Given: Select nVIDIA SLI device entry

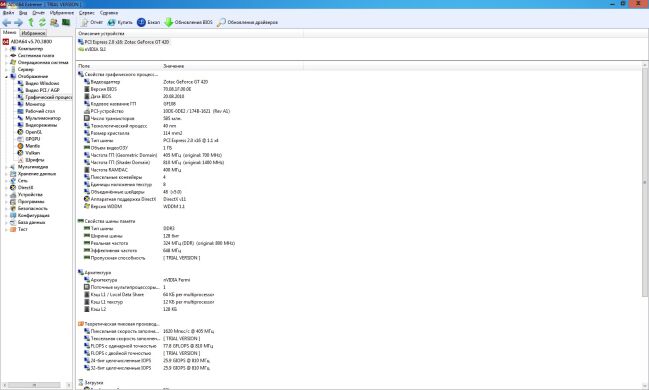Looking at the screenshot, I should (x=92, y=49).
